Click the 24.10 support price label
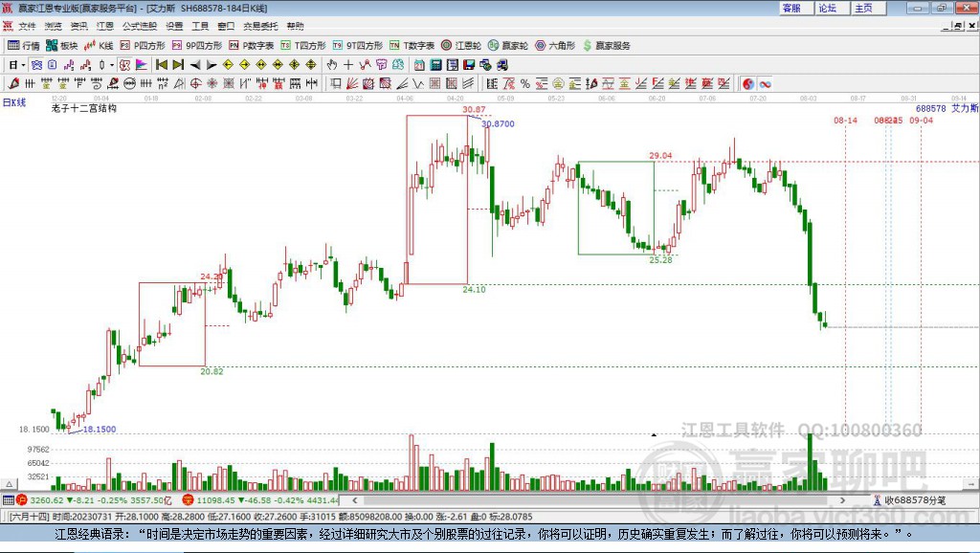Screen dimensions: 980x553 474,289
